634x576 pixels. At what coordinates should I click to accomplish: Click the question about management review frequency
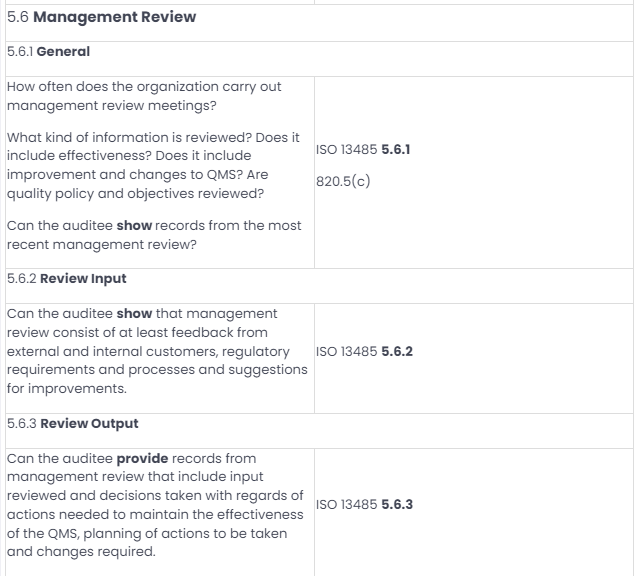(144, 96)
